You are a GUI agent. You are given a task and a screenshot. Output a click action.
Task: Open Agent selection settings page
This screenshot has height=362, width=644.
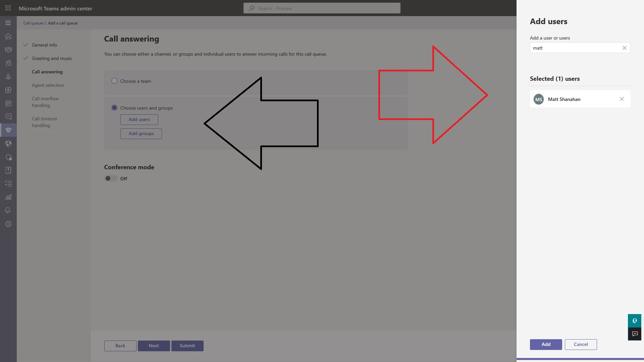(x=48, y=85)
